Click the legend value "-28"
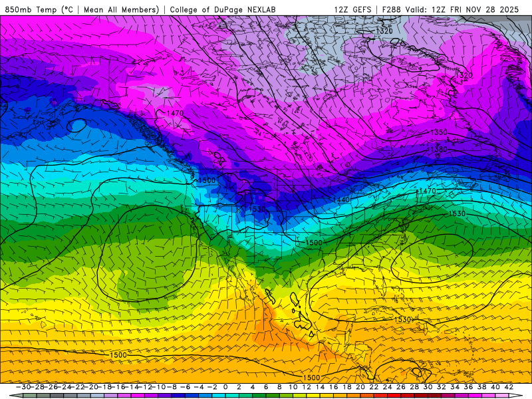The height and width of the screenshot is (399, 532). coord(37,387)
